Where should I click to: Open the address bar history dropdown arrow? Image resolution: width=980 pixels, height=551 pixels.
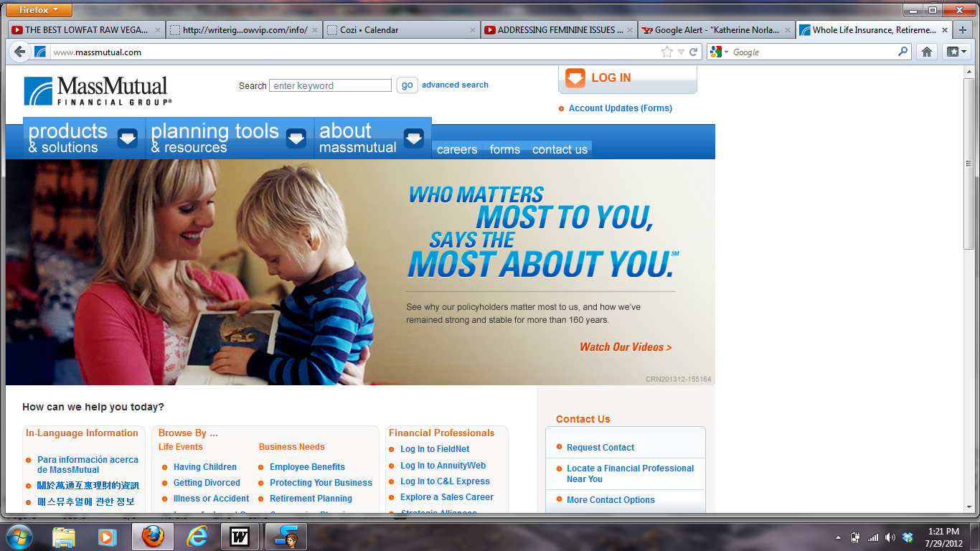tap(681, 52)
